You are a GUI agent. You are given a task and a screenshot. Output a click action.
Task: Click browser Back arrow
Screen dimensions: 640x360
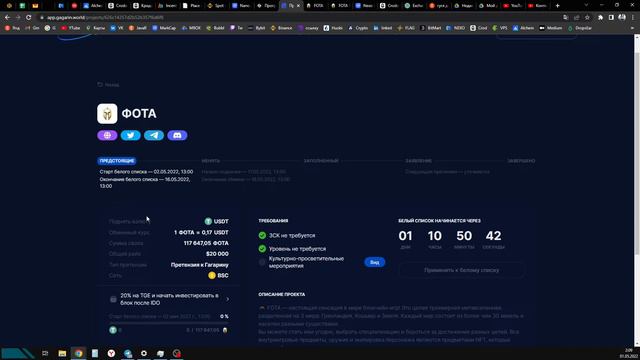(7, 18)
